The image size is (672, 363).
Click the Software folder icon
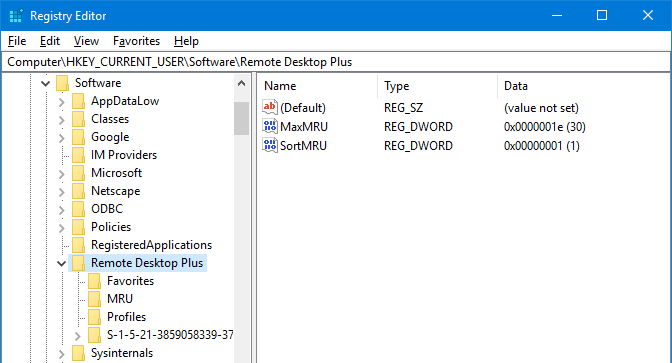(x=63, y=83)
